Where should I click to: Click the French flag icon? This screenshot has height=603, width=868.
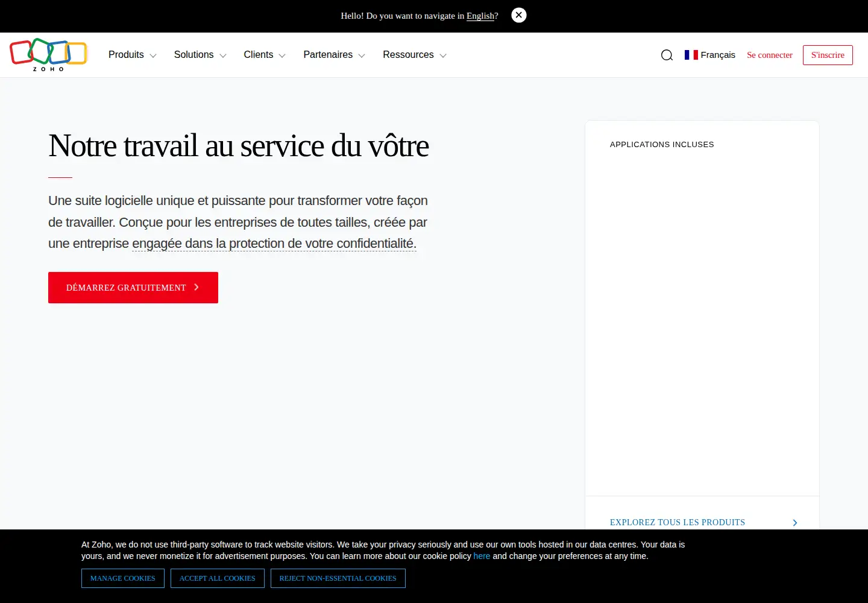pos(691,55)
